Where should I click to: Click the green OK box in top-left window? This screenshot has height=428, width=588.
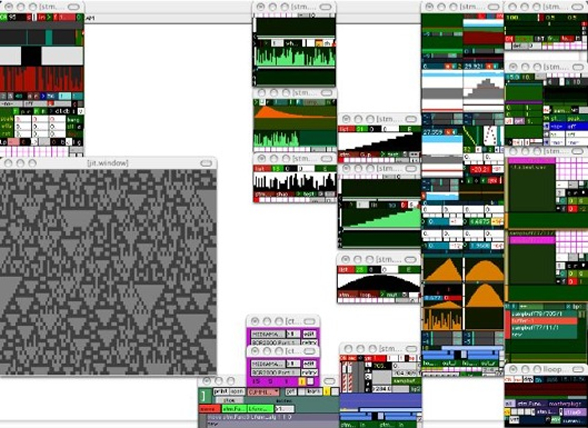[3, 17]
